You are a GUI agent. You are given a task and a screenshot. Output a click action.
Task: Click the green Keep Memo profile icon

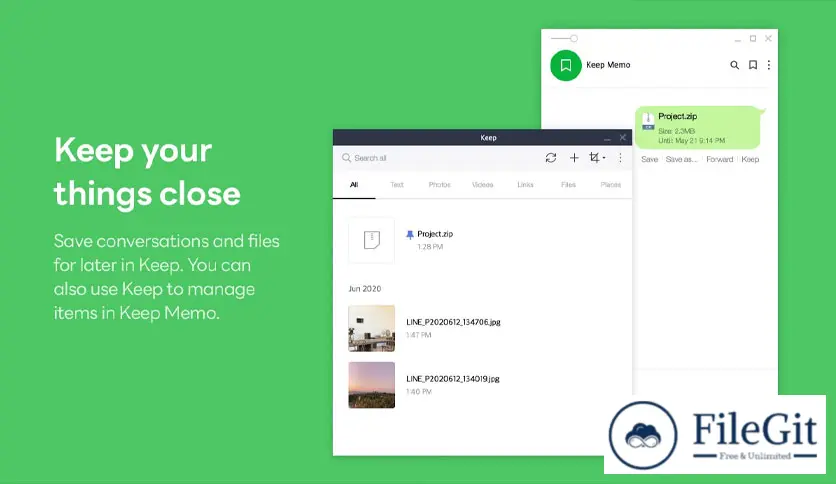pyautogui.click(x=566, y=66)
